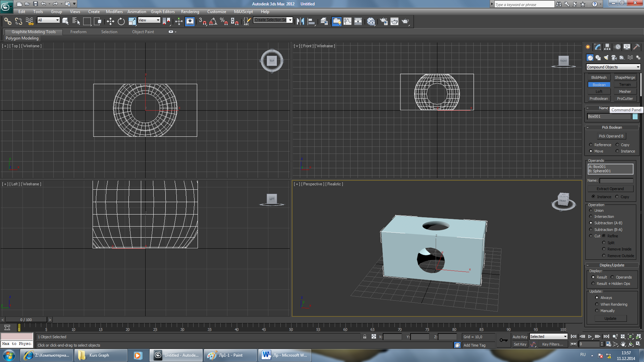644x362 pixels.
Task: Choose the Rectangular Selection Region tool
Action: pyautogui.click(x=87, y=21)
